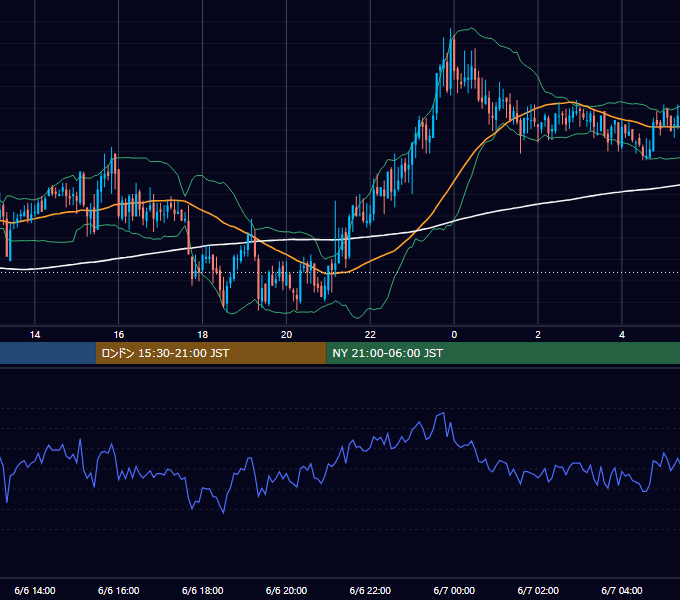Click the 6/6 18:00 date label
This screenshot has height=600, width=680.
203,590
